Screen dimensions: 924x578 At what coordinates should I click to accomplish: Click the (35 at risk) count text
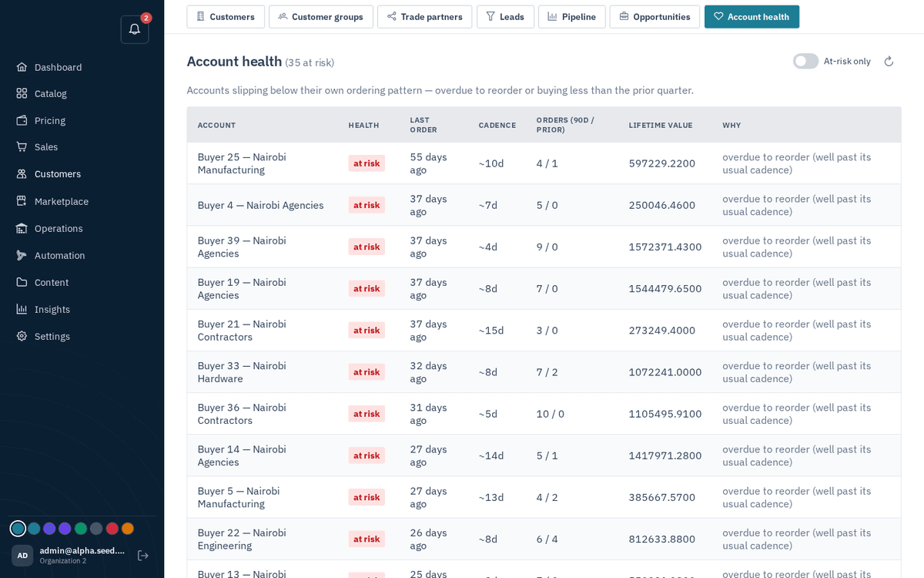(310, 62)
